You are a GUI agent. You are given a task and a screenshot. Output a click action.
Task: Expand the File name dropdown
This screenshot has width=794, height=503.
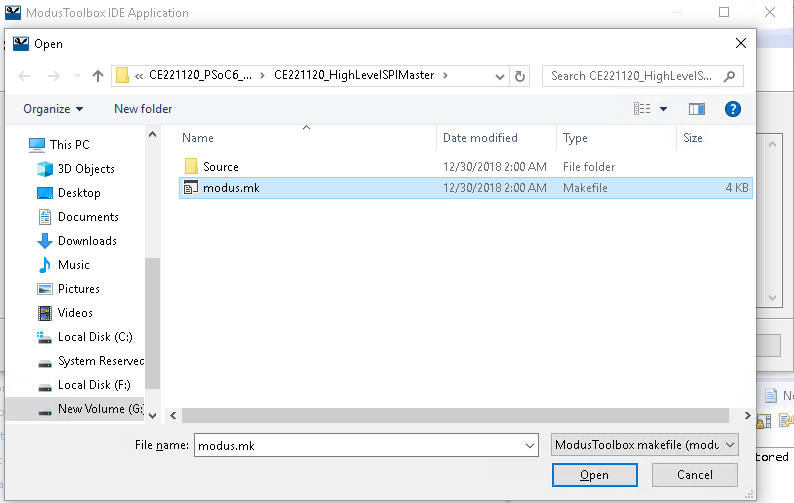pyautogui.click(x=530, y=445)
